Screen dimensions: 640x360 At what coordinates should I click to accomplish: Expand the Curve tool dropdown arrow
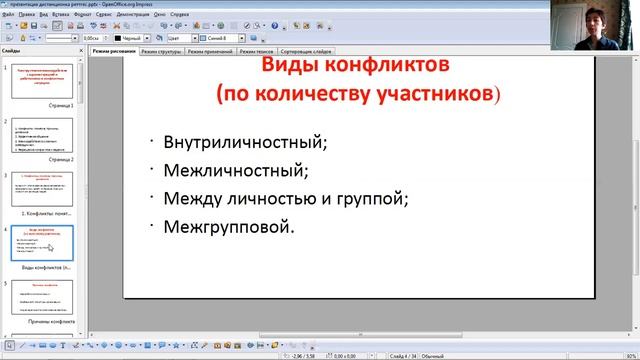click(x=83, y=345)
